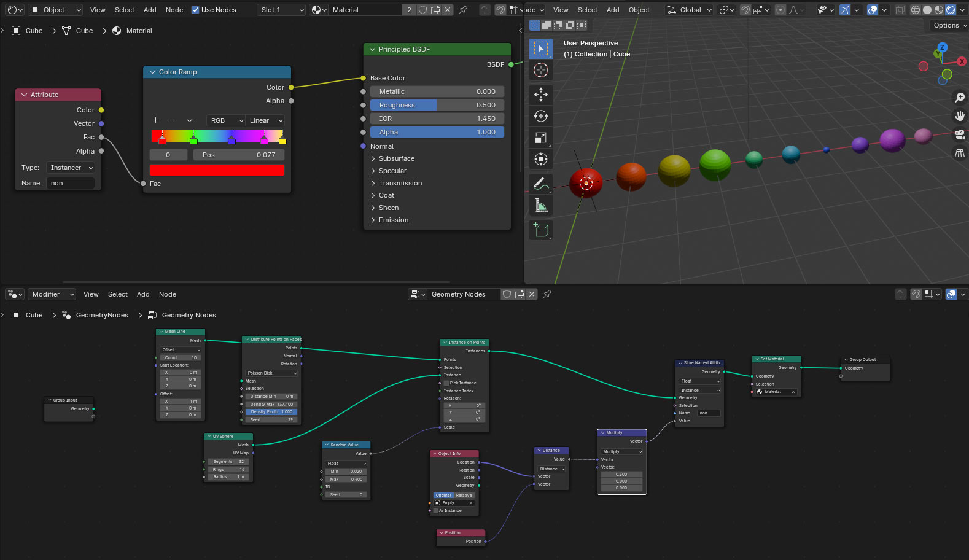Click the Attribute Name field
The image size is (969, 560).
71,183
